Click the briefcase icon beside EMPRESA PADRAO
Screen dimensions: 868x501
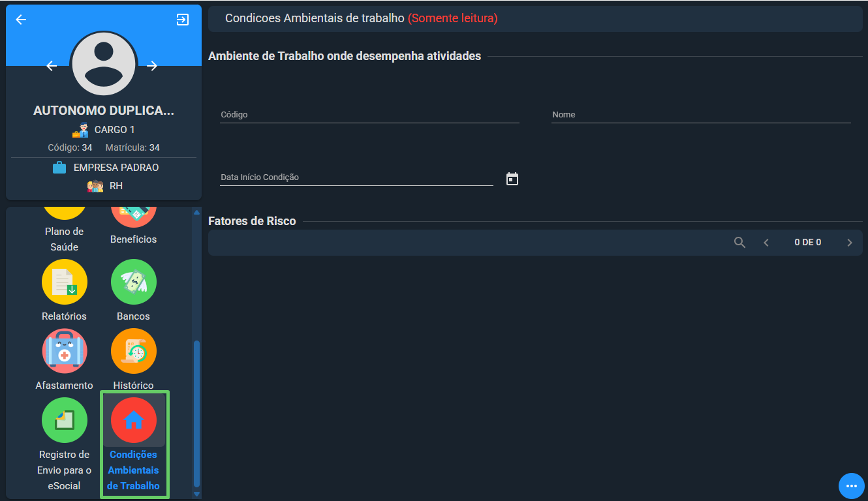tap(59, 168)
